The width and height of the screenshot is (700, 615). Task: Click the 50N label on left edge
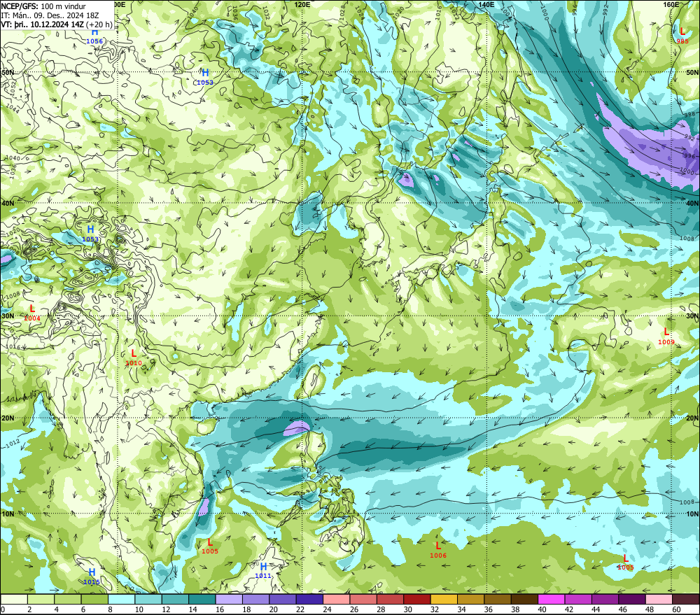8,72
